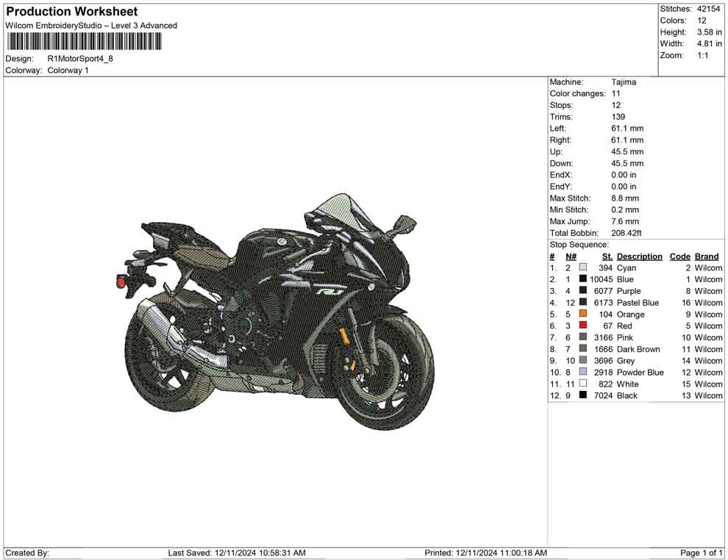Click the Brand column header
Screen dimensions: 728x560
(707, 256)
